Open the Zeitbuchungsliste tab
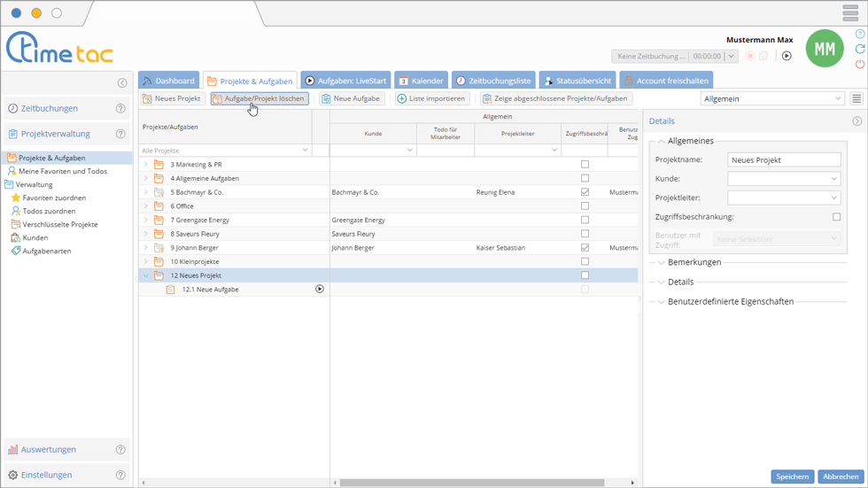The image size is (868, 488). pos(492,81)
